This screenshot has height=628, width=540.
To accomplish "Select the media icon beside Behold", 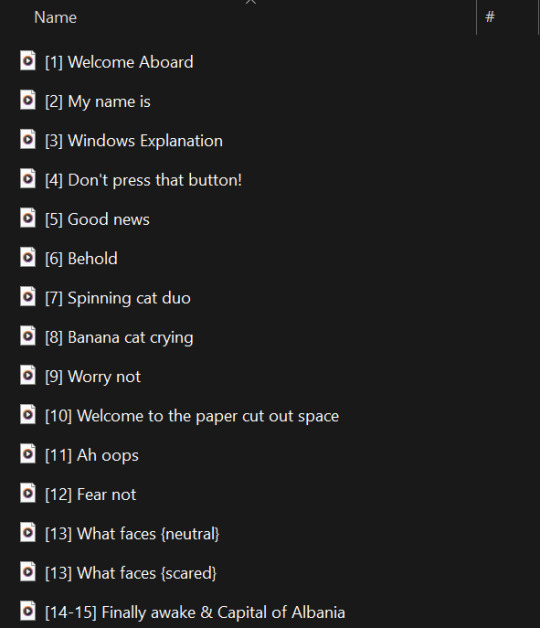I will (x=28, y=257).
